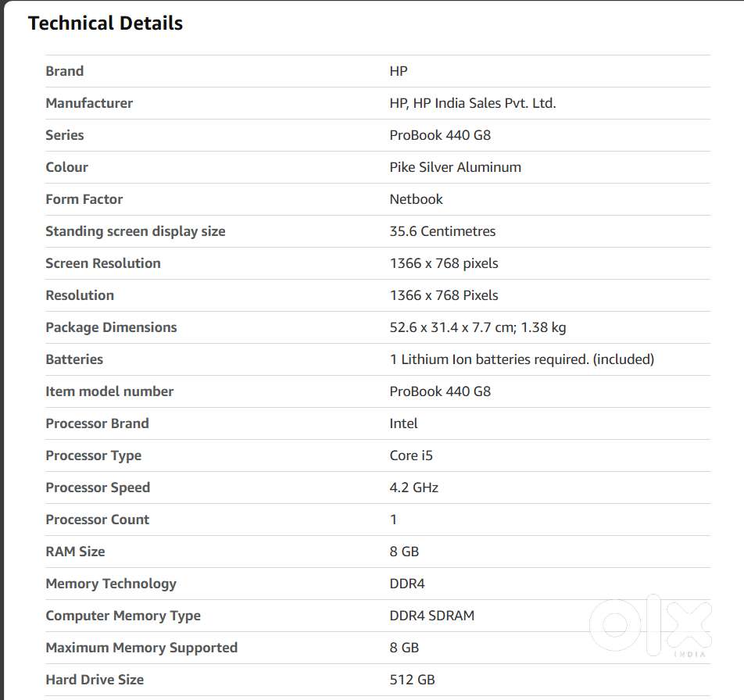The width and height of the screenshot is (744, 700).
Task: Click the RAM Size label
Action: click(x=75, y=552)
